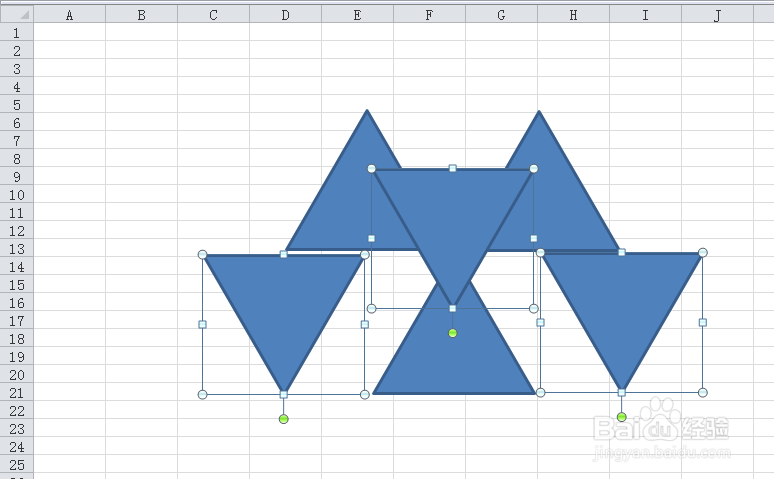This screenshot has height=479, width=774.
Task: Select cell B3 in the worksheet
Action: coord(142,68)
